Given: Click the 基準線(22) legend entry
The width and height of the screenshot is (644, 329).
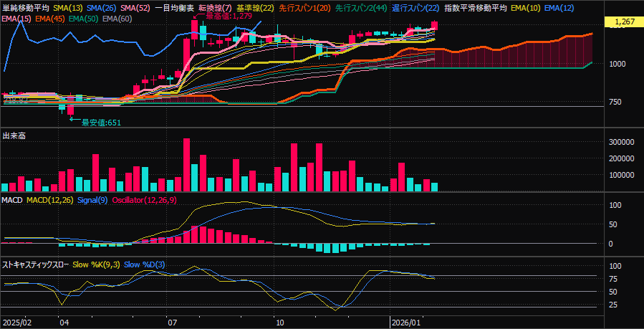Looking at the screenshot, I should click(x=255, y=7).
